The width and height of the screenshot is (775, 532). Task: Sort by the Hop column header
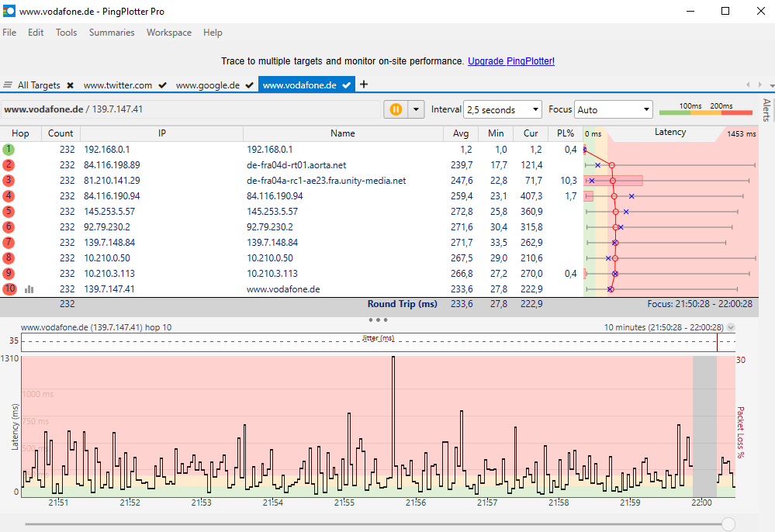click(20, 133)
